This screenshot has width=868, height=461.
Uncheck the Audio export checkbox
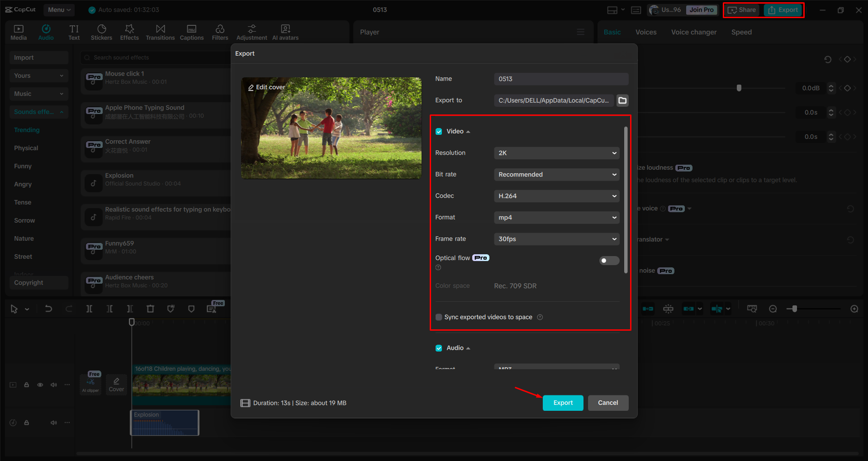pos(438,348)
